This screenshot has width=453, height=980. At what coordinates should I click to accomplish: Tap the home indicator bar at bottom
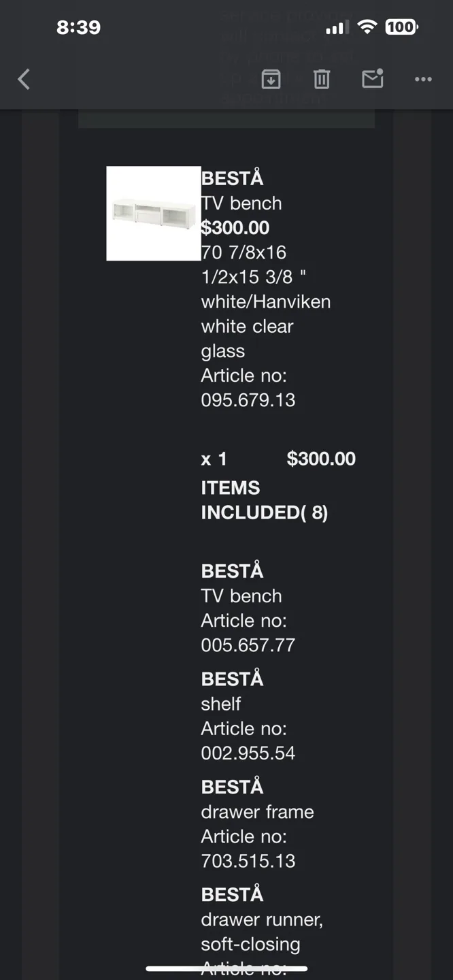(227, 968)
